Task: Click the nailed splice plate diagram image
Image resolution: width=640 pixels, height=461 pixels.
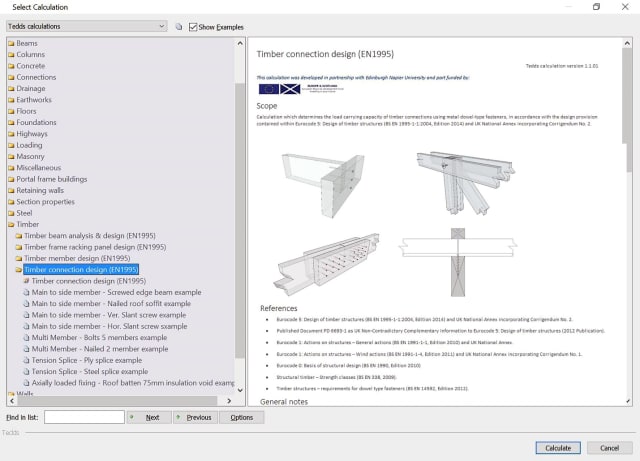Action: (x=326, y=264)
